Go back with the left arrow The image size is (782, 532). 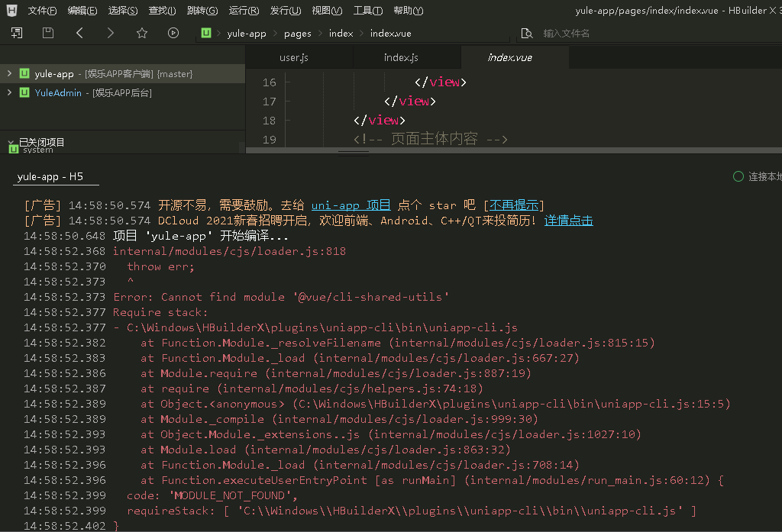point(79,33)
